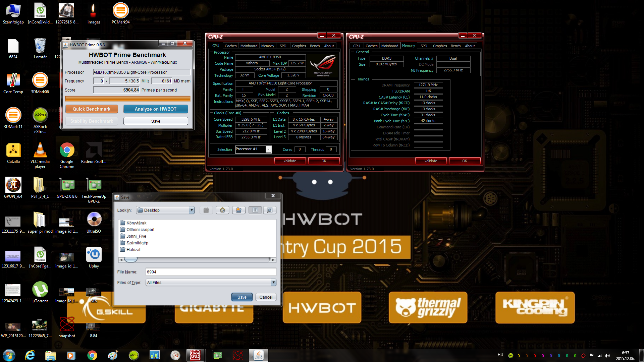Expand the Files of Type dropdown
Screen dimensions: 644x362
(x=273, y=283)
